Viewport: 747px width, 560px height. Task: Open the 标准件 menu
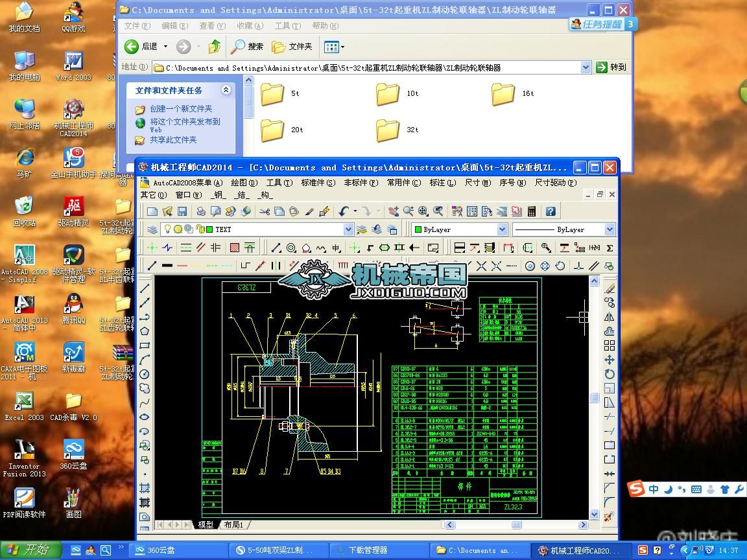tap(318, 183)
